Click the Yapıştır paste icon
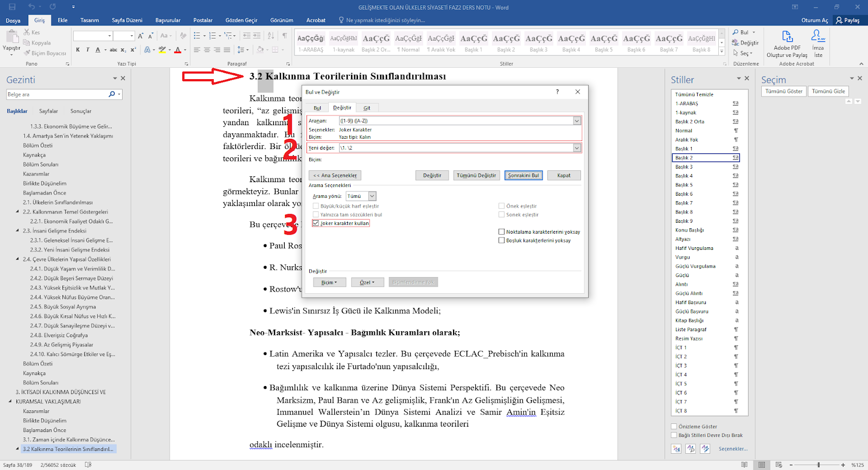 click(x=11, y=37)
